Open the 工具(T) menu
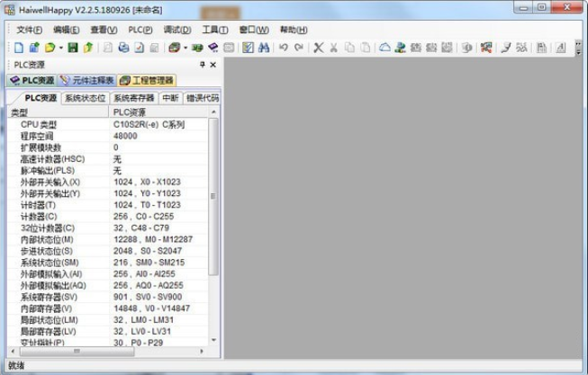Screen dimensions: 588x375 215,30
